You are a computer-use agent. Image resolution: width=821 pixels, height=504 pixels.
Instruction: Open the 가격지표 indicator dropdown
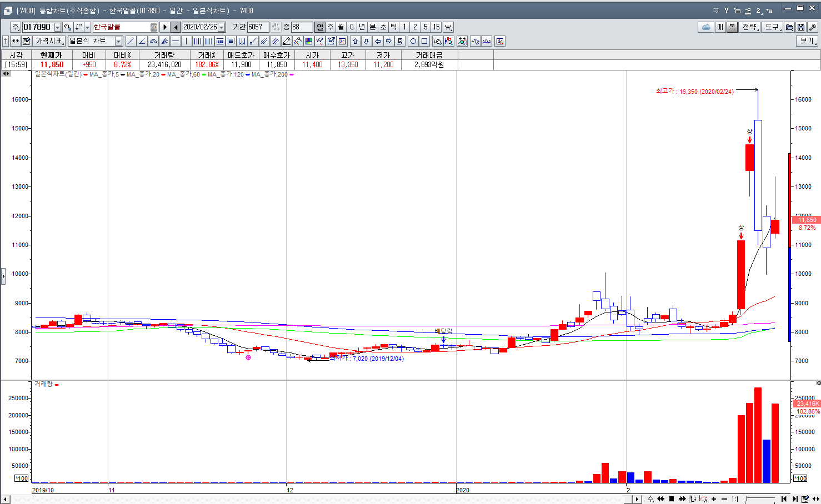click(49, 41)
